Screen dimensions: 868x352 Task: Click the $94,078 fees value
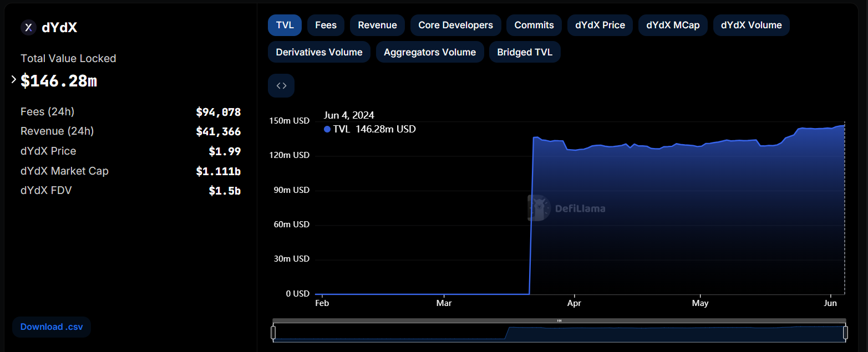(x=219, y=112)
